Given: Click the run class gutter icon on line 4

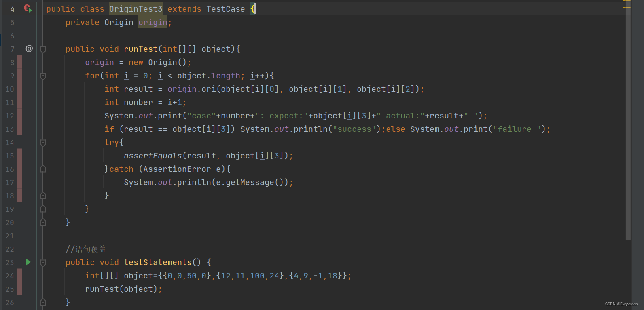Looking at the screenshot, I should (28, 8).
